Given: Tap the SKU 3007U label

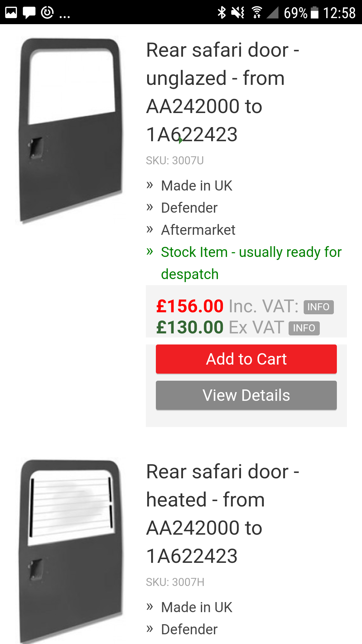Looking at the screenshot, I should 175,161.
